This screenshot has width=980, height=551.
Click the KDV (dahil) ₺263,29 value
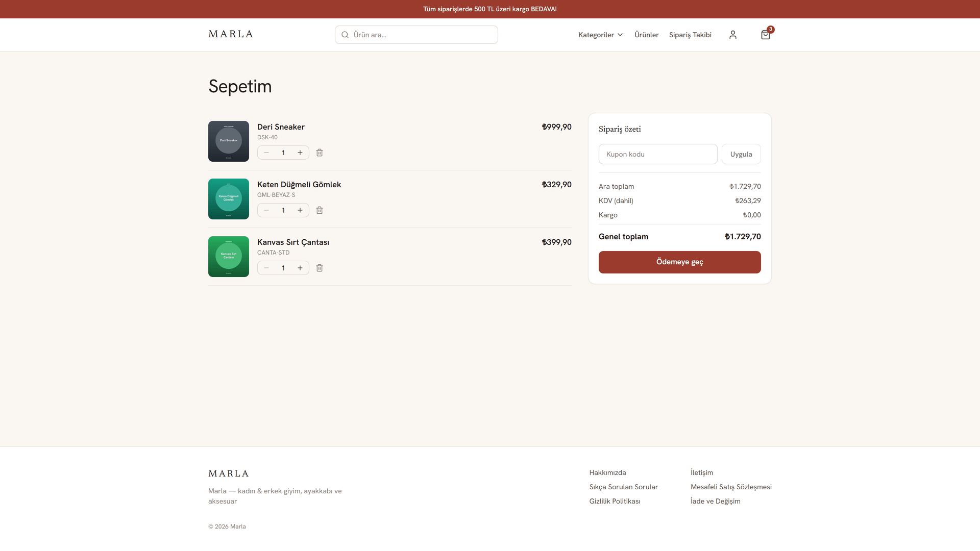[748, 201]
